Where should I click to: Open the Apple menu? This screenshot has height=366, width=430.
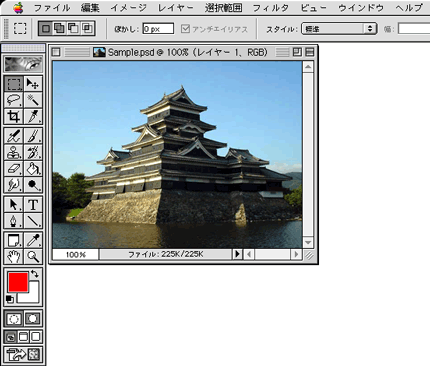18,7
